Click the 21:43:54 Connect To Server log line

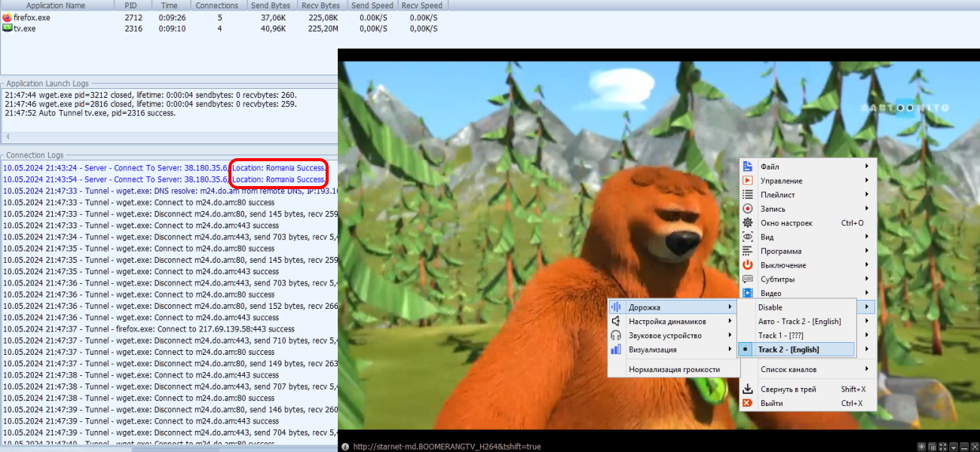pyautogui.click(x=164, y=179)
